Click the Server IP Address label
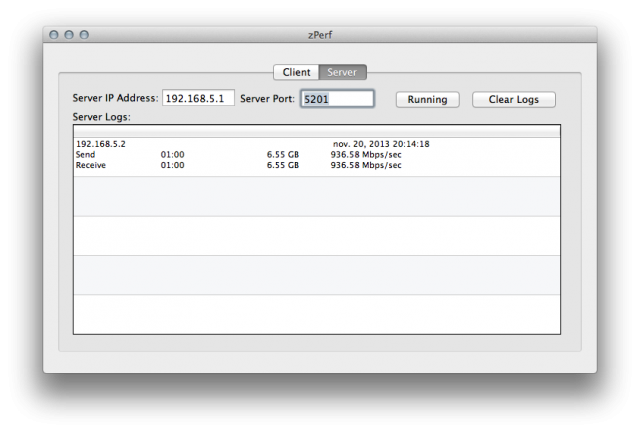The width and height of the screenshot is (640, 433). coord(115,98)
